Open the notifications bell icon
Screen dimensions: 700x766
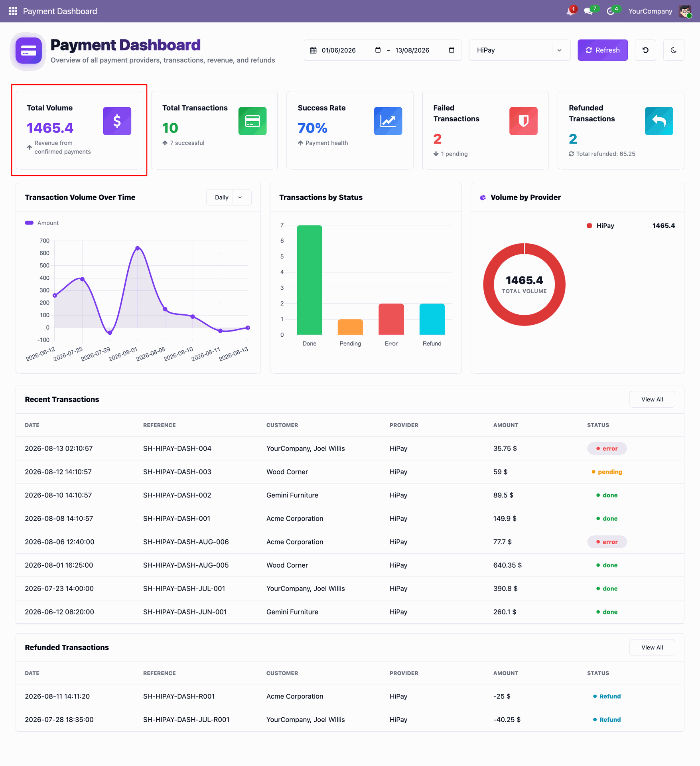571,11
